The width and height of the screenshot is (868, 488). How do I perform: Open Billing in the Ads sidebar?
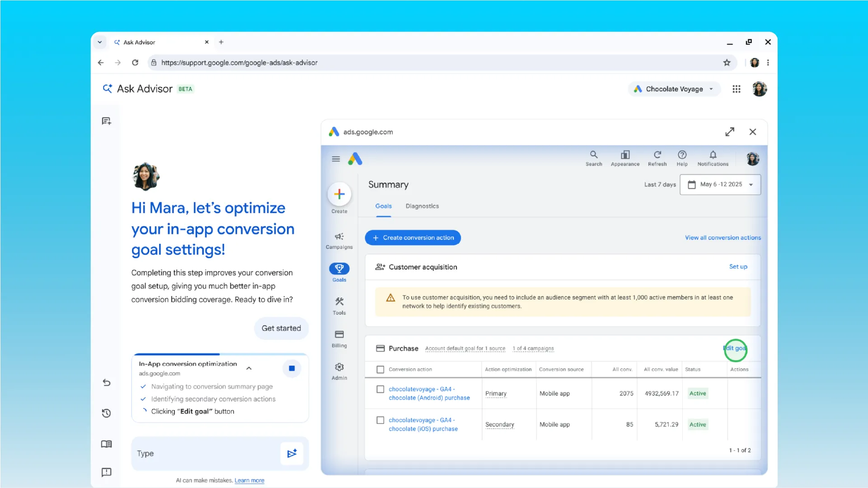click(339, 339)
